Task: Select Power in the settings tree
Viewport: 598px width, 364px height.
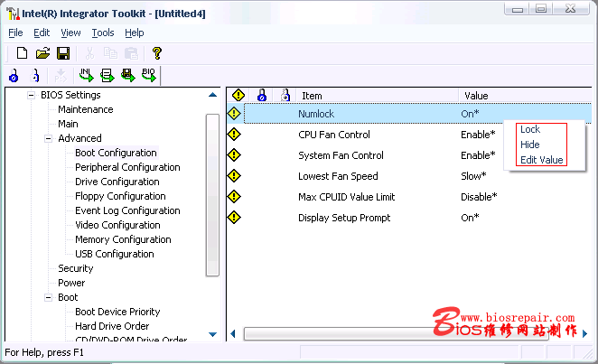Action: click(x=71, y=283)
